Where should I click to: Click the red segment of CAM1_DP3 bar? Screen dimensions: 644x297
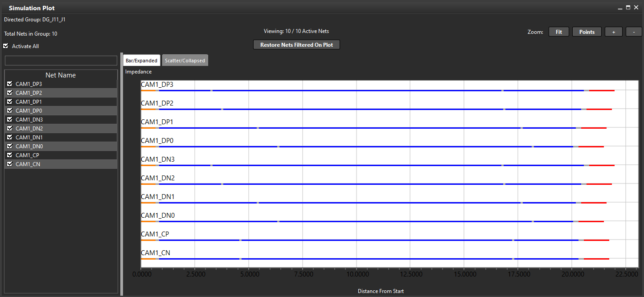tap(602, 90)
